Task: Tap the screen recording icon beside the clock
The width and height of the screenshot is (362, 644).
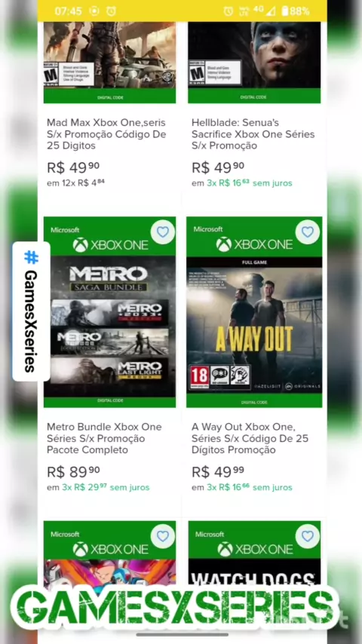Action: 94,11
